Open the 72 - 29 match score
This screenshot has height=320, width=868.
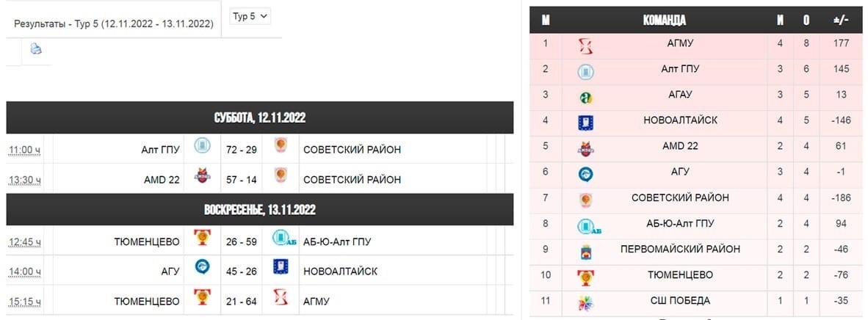[x=242, y=150]
